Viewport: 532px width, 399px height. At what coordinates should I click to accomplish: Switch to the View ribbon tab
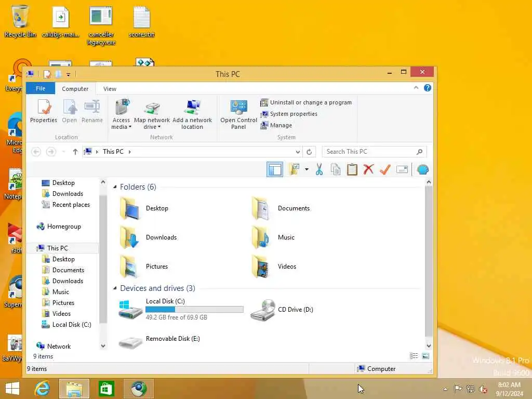(110, 88)
